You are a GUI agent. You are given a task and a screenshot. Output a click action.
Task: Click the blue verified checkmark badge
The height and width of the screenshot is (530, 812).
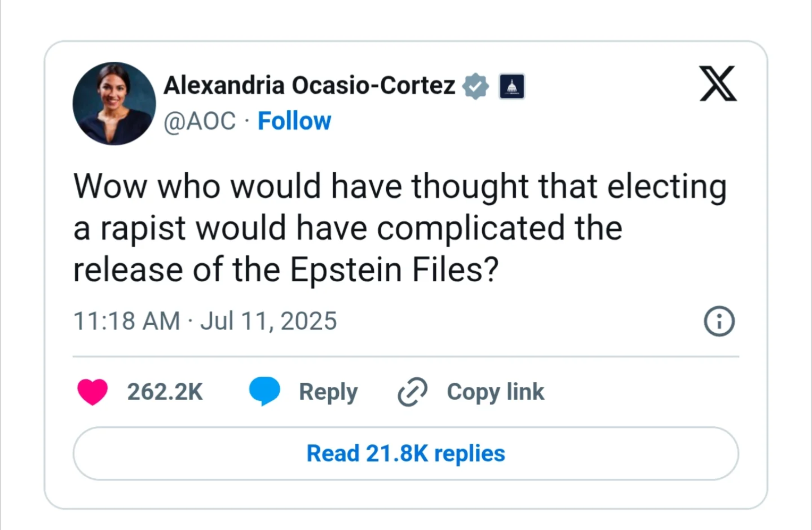[475, 86]
